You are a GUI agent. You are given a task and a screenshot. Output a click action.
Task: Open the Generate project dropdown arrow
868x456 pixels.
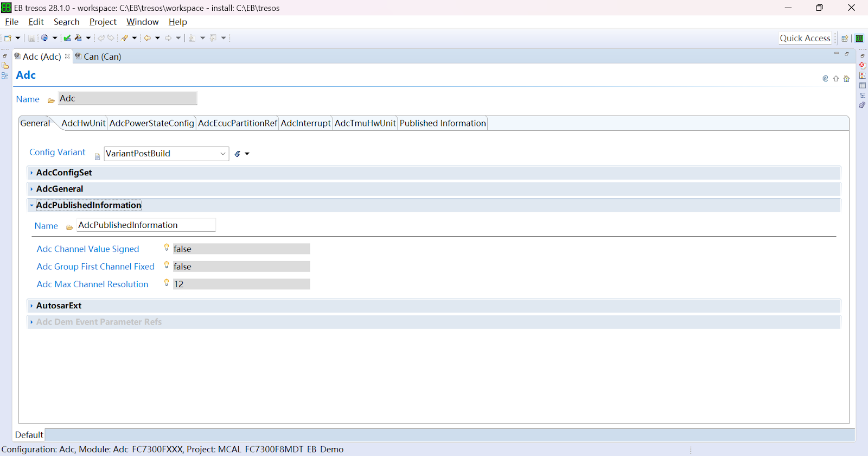tap(88, 38)
